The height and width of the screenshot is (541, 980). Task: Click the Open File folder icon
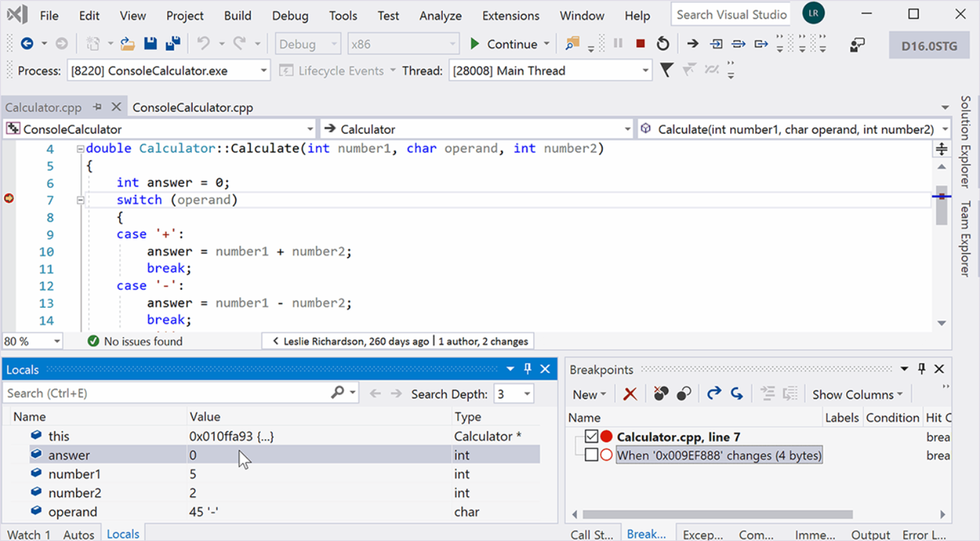(127, 44)
